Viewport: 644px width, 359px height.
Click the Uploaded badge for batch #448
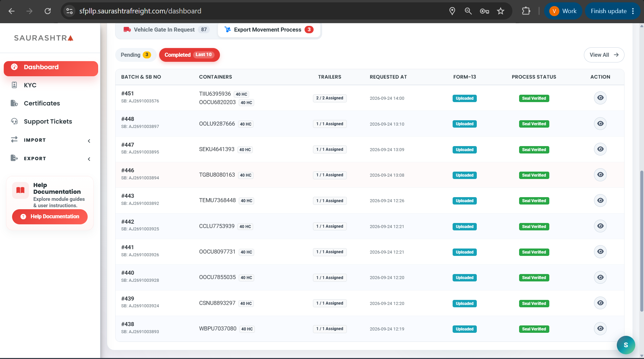465,124
